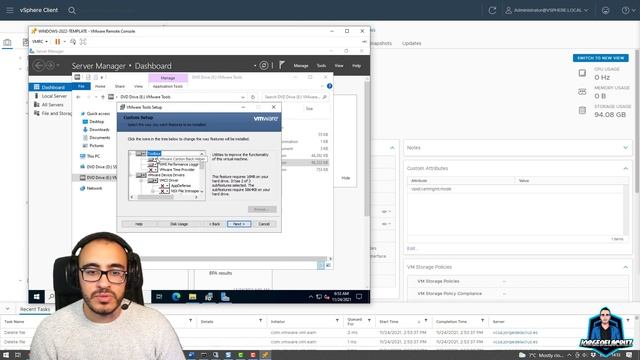Click the Edit link under Custom Attributes
The image size is (640, 360).
(411, 248)
